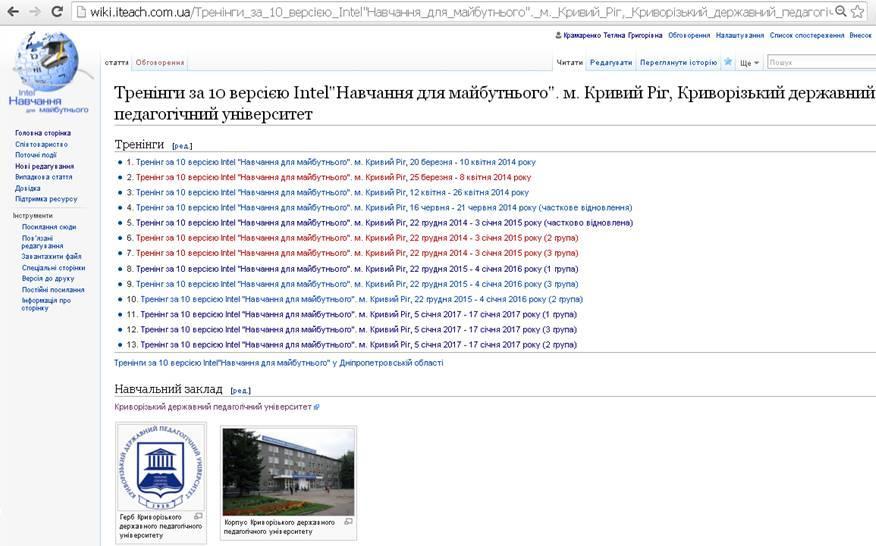
Task: Open the university coat of arms thumbnail
Action: [x=161, y=468]
